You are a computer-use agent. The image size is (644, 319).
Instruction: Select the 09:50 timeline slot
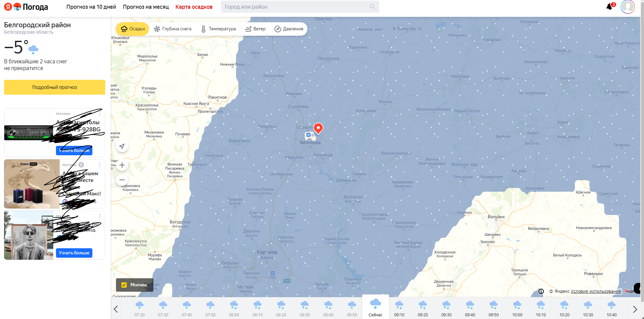494,309
